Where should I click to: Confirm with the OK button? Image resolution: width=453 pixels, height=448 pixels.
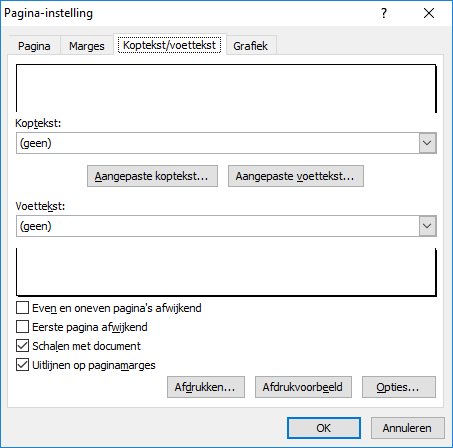[x=324, y=428]
